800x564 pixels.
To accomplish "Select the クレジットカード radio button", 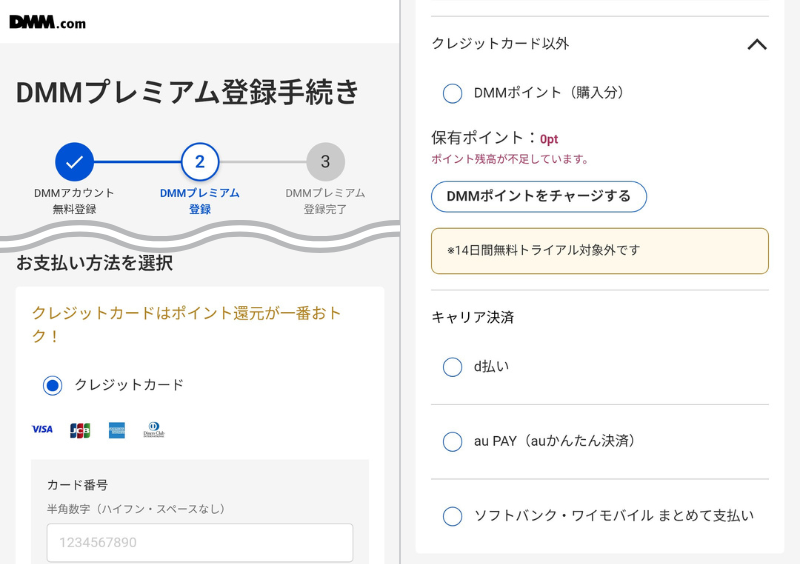I will click(53, 385).
